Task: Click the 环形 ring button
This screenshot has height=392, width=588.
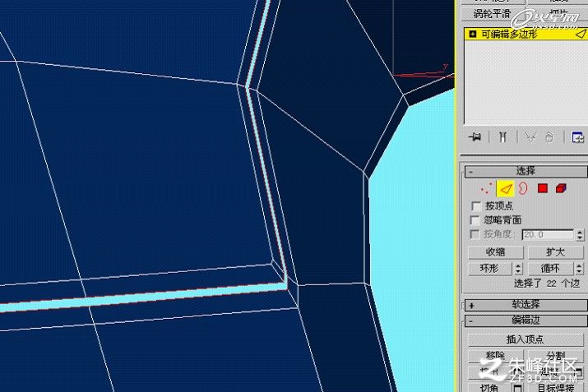Action: coord(490,269)
